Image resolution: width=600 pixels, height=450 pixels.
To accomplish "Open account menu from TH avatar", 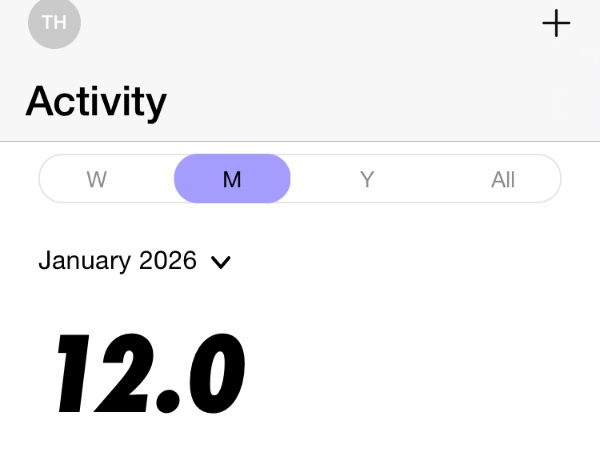I will coord(54,23).
